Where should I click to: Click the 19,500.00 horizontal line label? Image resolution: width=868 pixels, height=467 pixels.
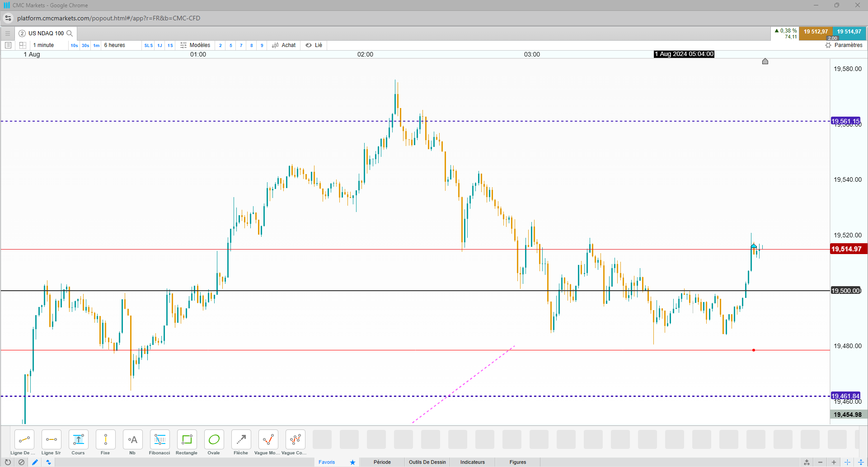tap(846, 291)
